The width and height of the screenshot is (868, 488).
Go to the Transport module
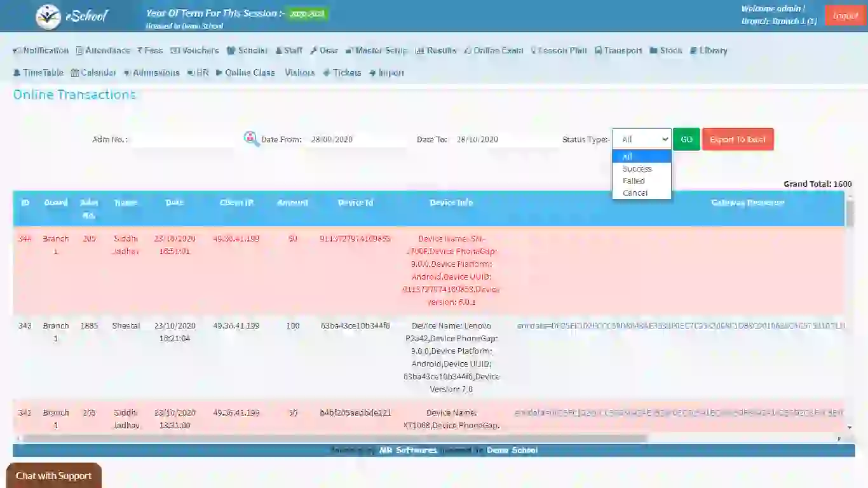pyautogui.click(x=618, y=50)
